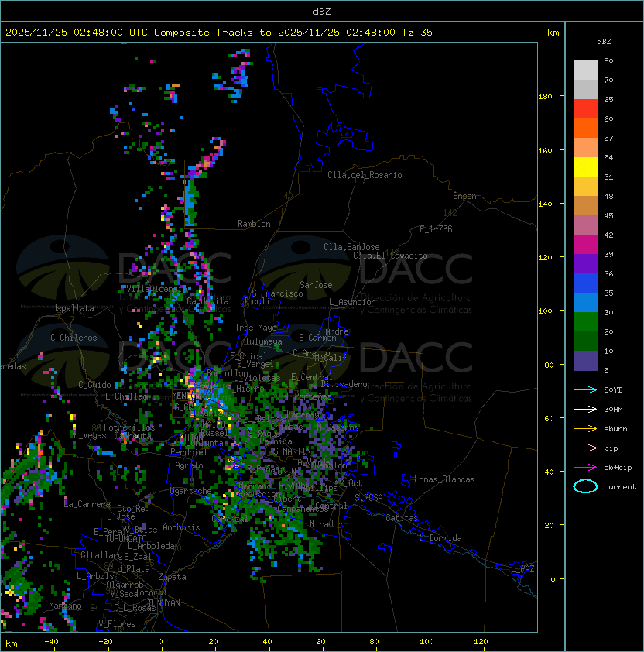Click the 'L_Dormida' map label
This screenshot has width=644, height=652.
click(x=440, y=538)
